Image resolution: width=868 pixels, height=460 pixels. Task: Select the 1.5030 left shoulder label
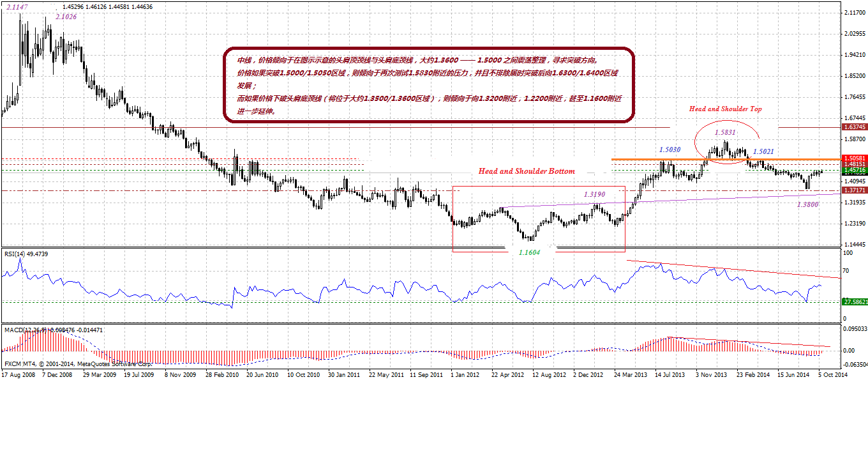click(671, 149)
